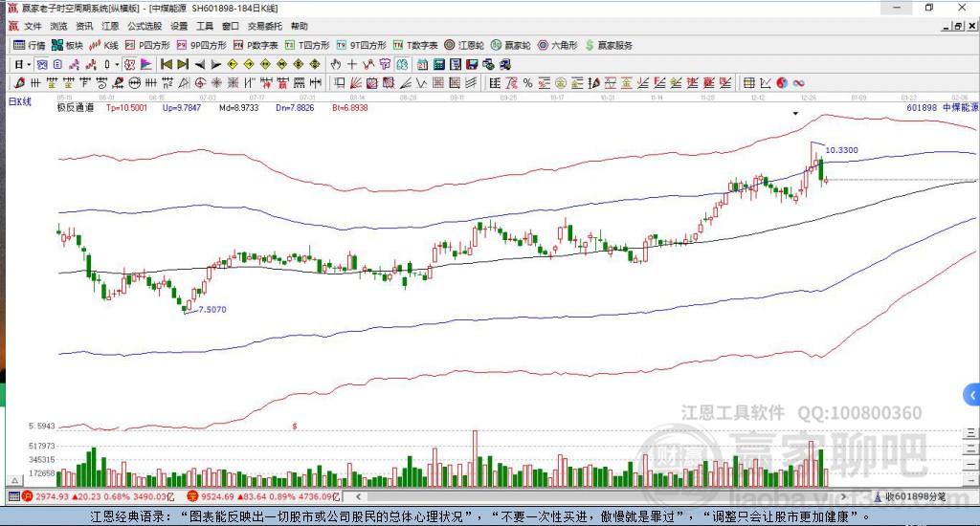This screenshot has height=526, width=980.
Task: Open the 赢家轮 wheel tool
Action: pos(511,45)
